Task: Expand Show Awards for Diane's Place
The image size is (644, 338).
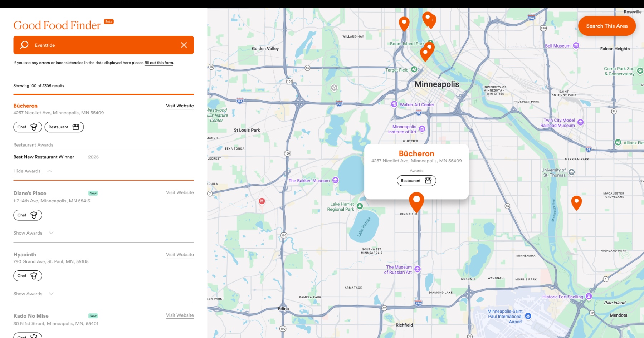Action: pos(51,233)
